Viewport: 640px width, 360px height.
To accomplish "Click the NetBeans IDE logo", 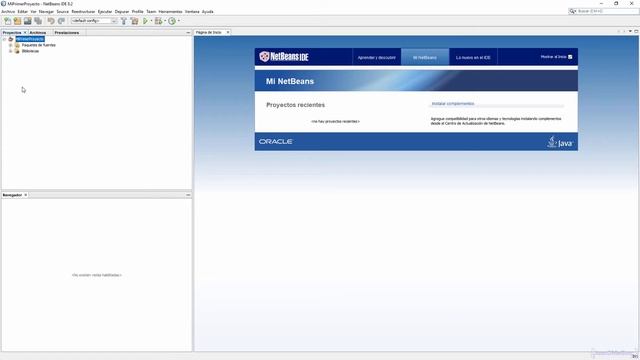I will [284, 57].
